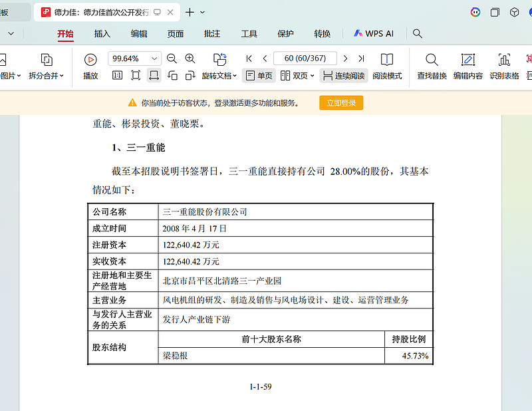
Task: Click the zoom in magnifier icon
Action: pyautogui.click(x=190, y=59)
